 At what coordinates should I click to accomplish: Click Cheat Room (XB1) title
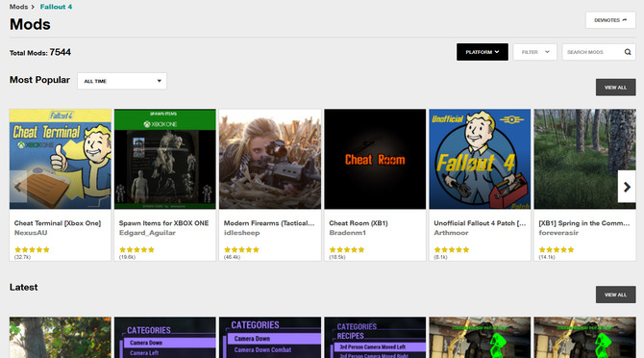coord(359,223)
